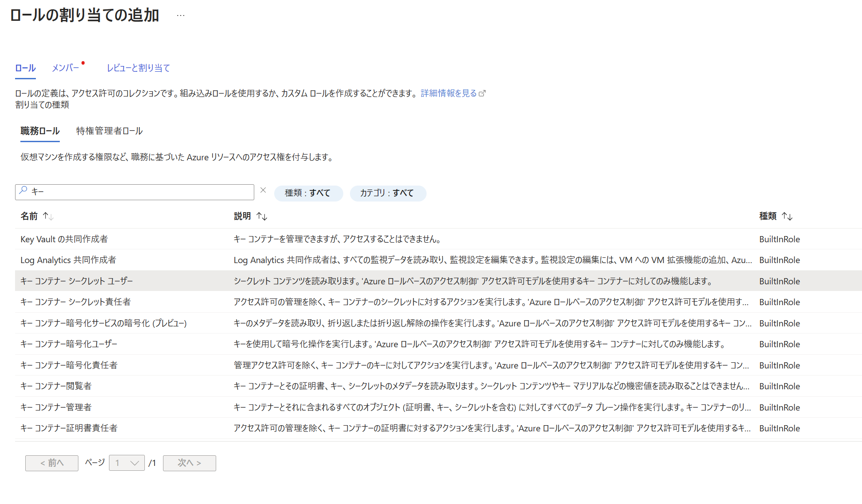Open the カテゴリ : すべて filter

tap(388, 193)
